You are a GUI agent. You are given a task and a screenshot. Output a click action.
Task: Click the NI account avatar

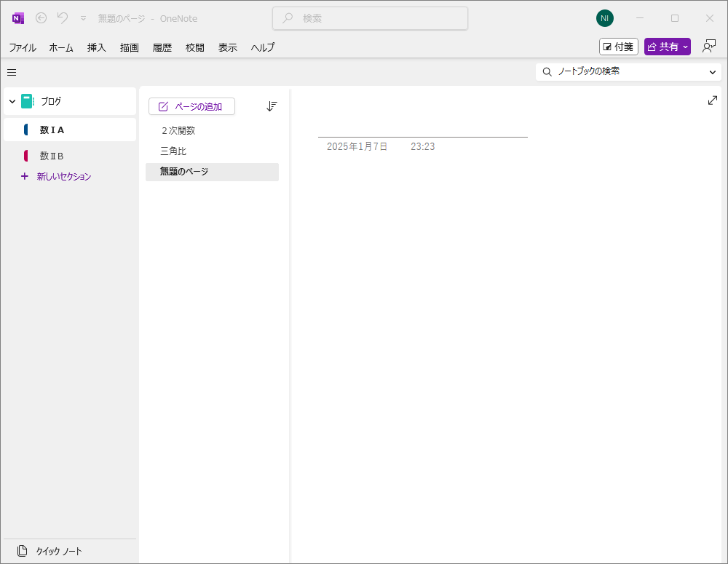point(604,18)
